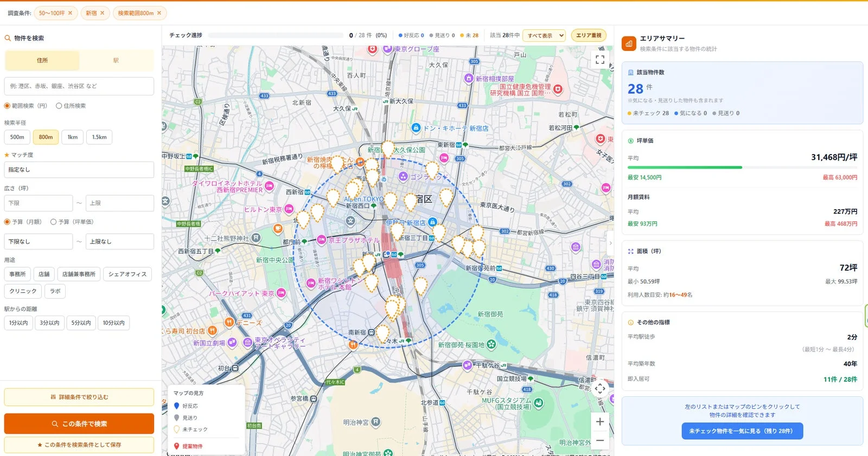Select the シェアオフィス usage filter
Viewport: 868px width, 456px height.
click(127, 274)
